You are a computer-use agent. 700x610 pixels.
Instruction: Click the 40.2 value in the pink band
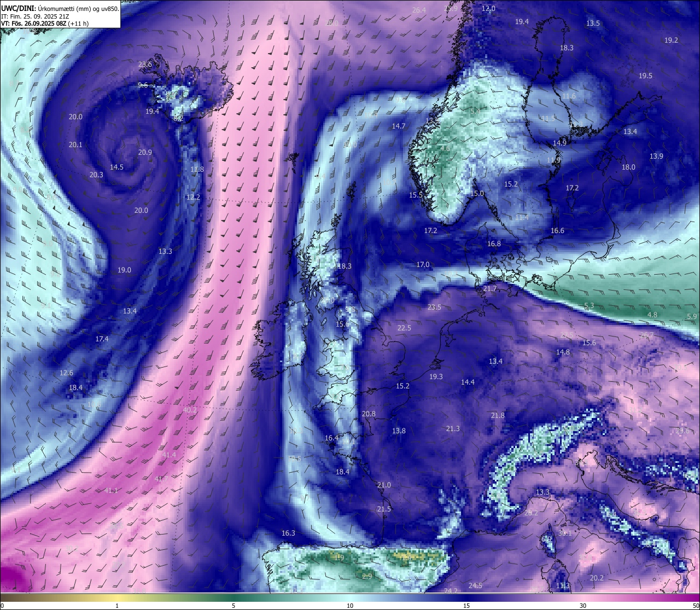point(190,410)
